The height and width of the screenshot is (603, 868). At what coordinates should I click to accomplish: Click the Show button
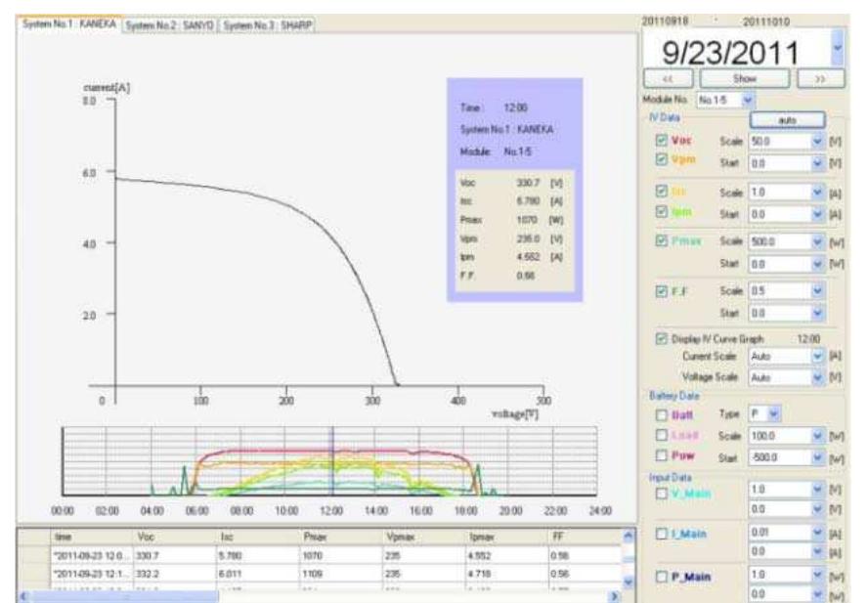click(745, 78)
